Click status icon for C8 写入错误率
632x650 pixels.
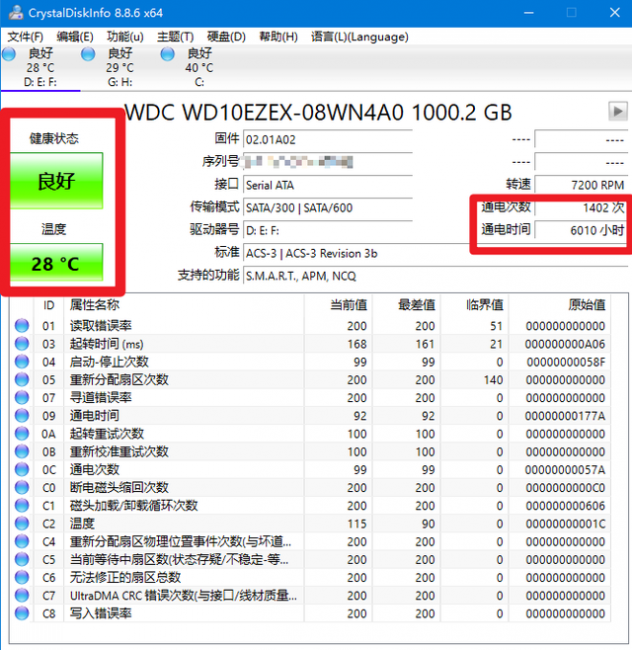tap(22, 614)
